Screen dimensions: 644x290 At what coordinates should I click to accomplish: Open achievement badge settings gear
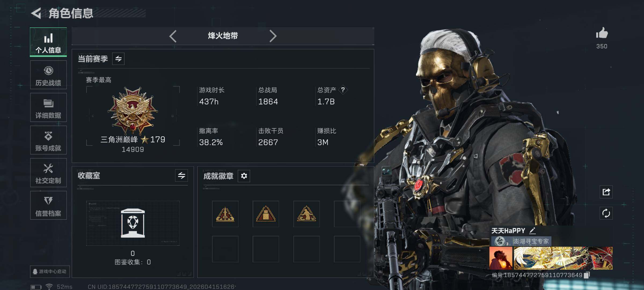(244, 176)
